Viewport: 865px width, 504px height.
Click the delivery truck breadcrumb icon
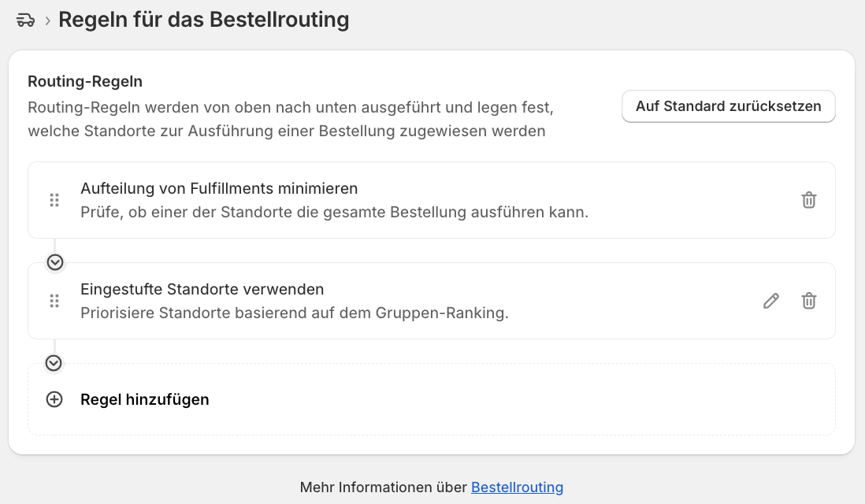click(x=25, y=20)
